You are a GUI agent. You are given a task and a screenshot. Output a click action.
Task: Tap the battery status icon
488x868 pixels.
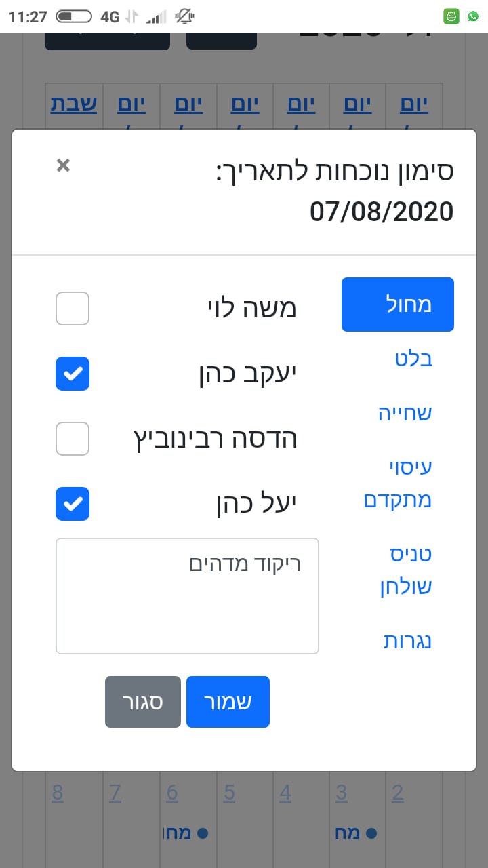(x=74, y=17)
